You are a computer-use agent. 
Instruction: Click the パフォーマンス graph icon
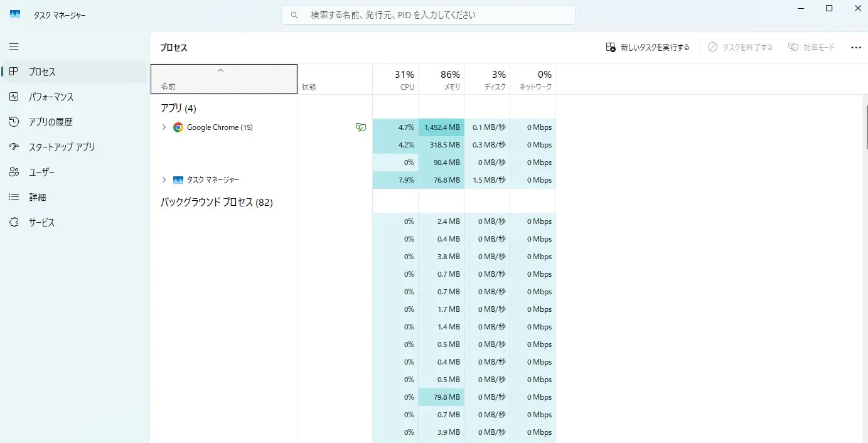(14, 97)
